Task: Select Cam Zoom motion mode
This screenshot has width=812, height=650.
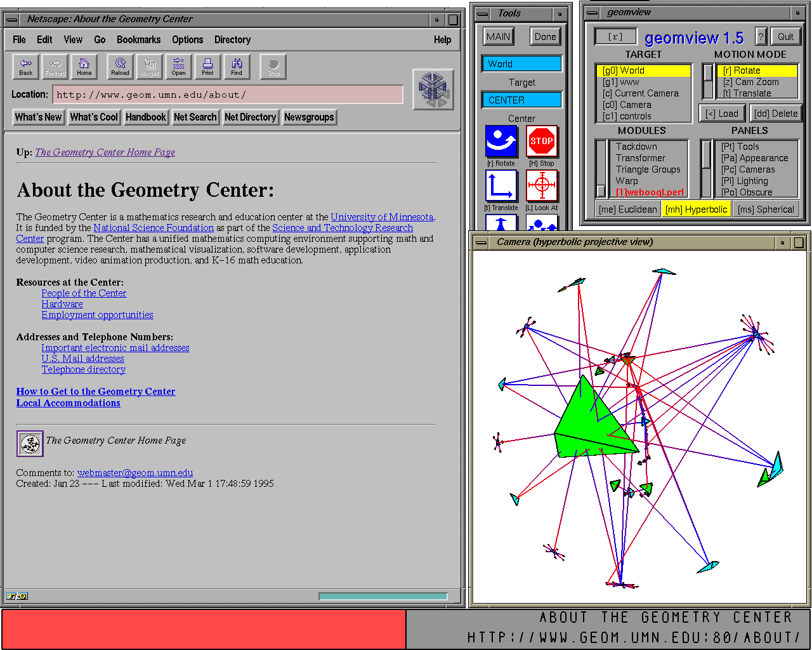Action: [750, 82]
